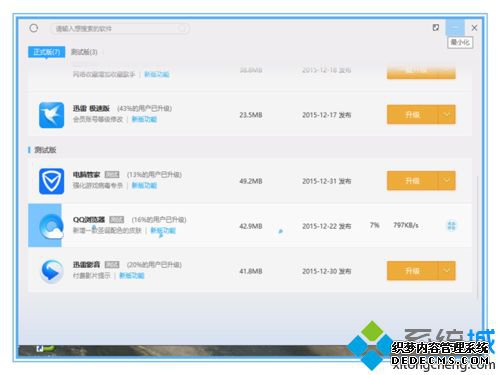The image size is (500, 375).
Task: Open the window-switch icon near minimize
Action: (x=435, y=27)
